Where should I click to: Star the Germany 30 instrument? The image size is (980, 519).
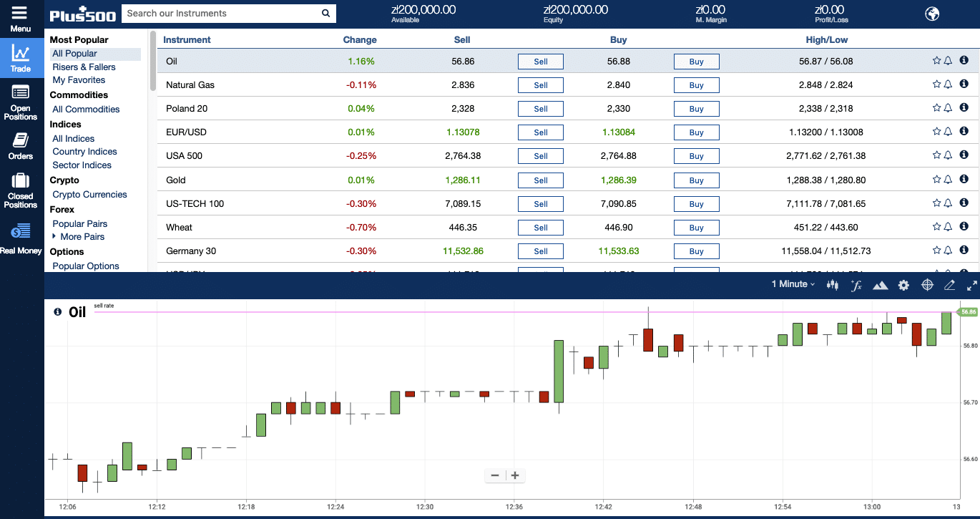[936, 251]
